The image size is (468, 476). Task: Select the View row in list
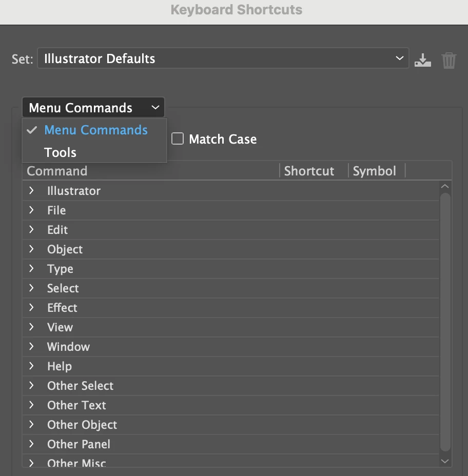(x=60, y=327)
